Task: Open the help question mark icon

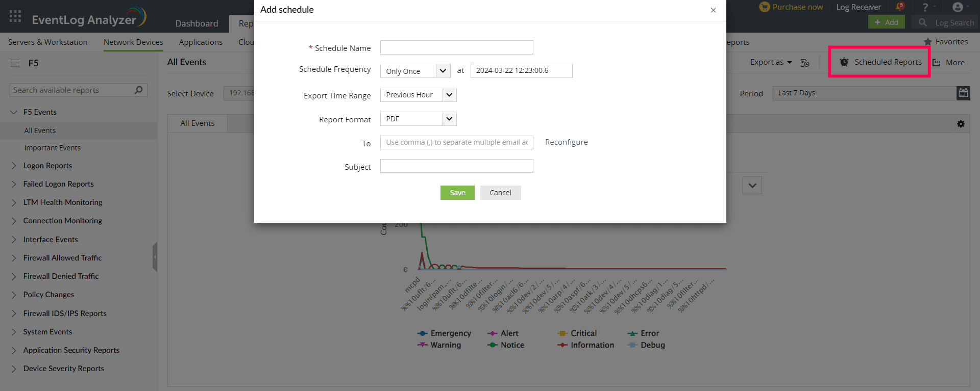Action: (x=925, y=7)
